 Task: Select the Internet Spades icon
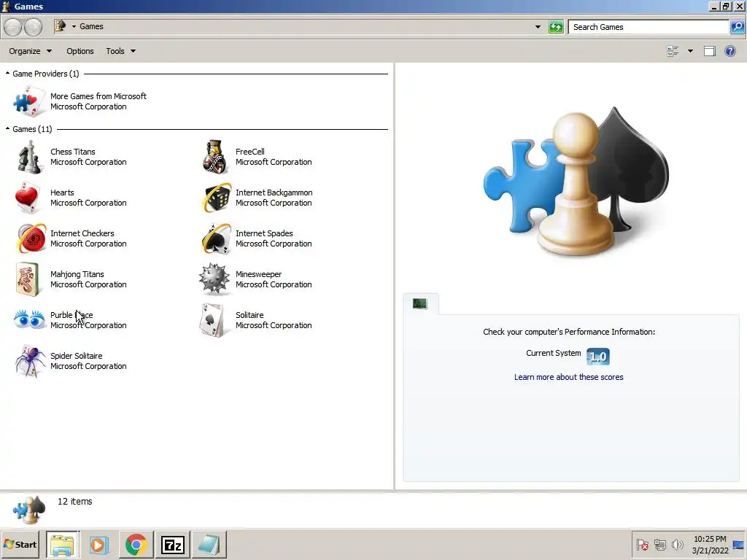[216, 238]
